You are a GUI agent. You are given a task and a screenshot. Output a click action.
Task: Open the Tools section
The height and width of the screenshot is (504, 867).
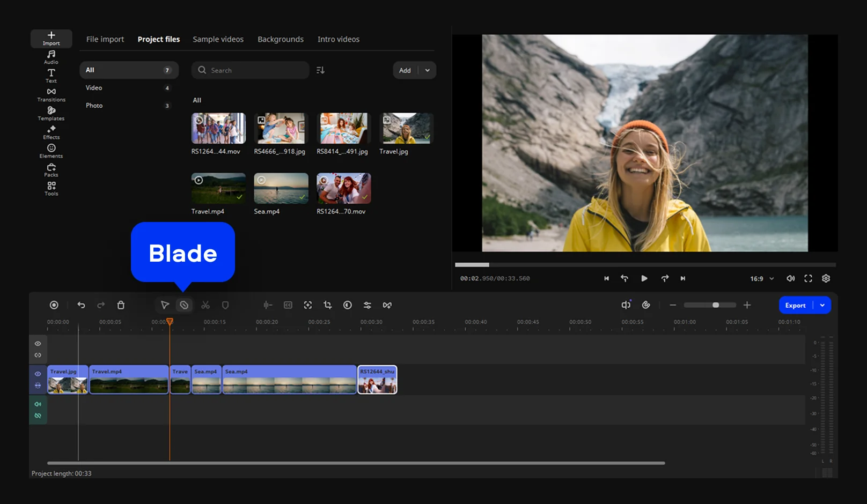point(51,188)
